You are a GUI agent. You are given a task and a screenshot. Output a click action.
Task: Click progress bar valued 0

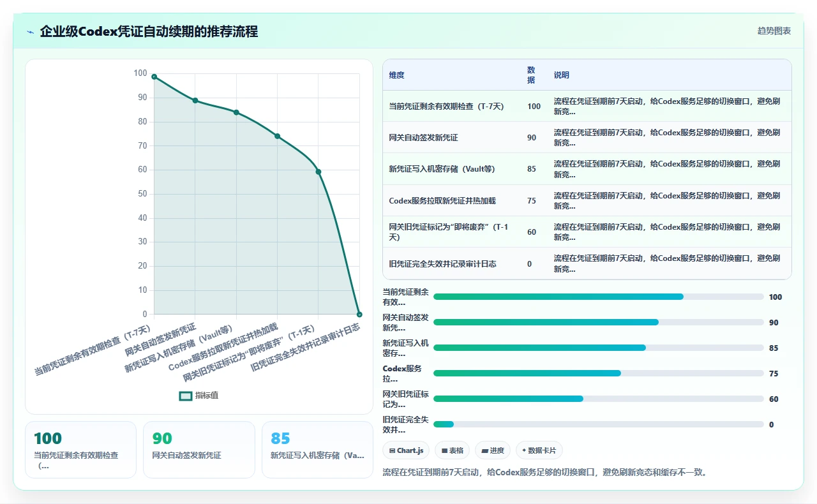pyautogui.click(x=599, y=424)
